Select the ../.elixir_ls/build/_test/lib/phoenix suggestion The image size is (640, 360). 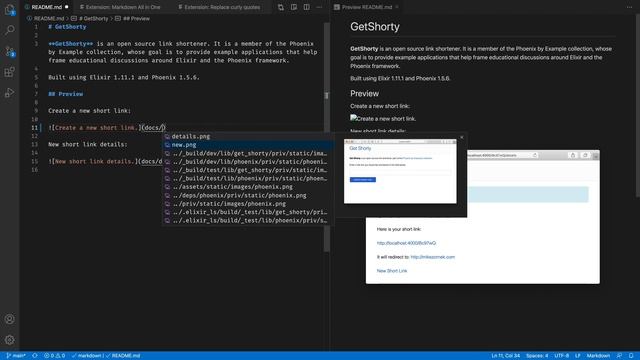tap(249, 220)
